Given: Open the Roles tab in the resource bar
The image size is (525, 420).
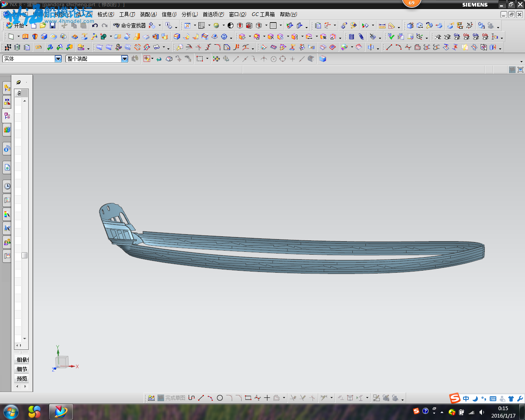Looking at the screenshot, I should click(7, 242).
